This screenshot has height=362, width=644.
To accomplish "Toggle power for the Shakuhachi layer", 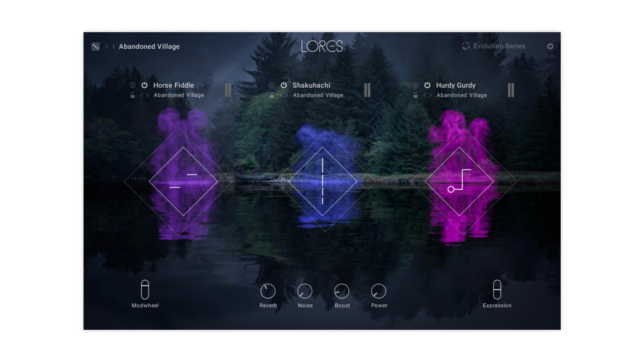I will point(284,85).
